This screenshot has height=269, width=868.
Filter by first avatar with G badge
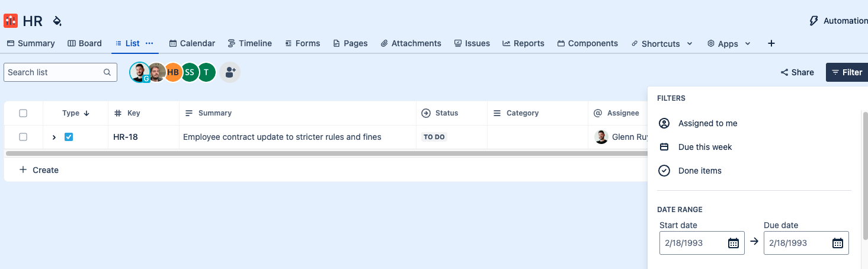pyautogui.click(x=139, y=72)
